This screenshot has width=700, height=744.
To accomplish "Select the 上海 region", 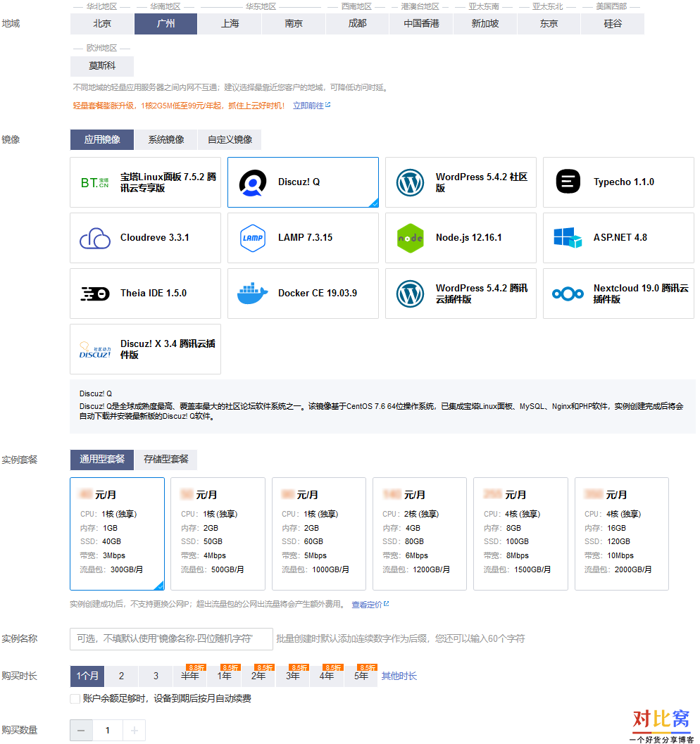I will click(230, 24).
